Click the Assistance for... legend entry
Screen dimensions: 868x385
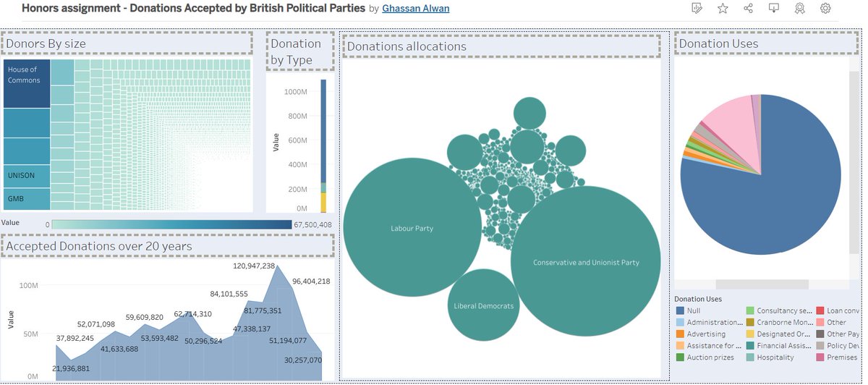[708, 345]
